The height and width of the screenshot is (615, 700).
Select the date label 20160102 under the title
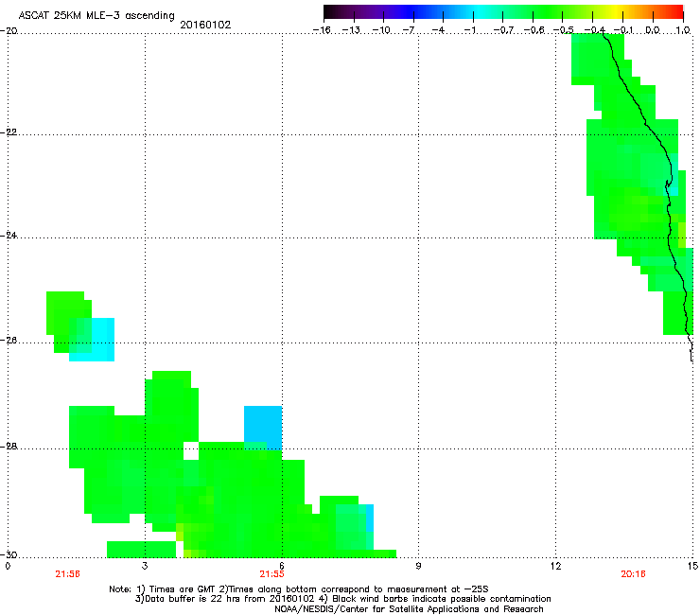(x=205, y=25)
